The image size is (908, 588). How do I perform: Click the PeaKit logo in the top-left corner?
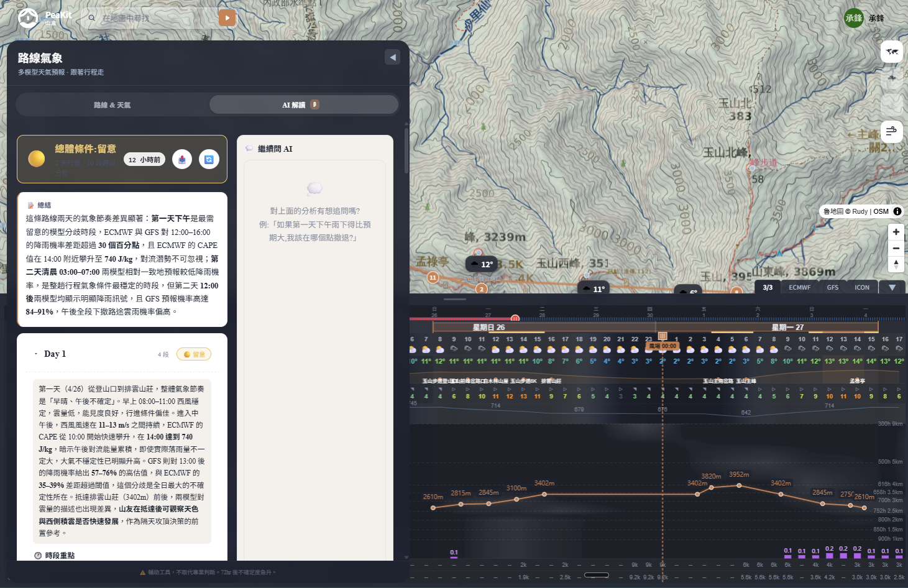coord(28,18)
